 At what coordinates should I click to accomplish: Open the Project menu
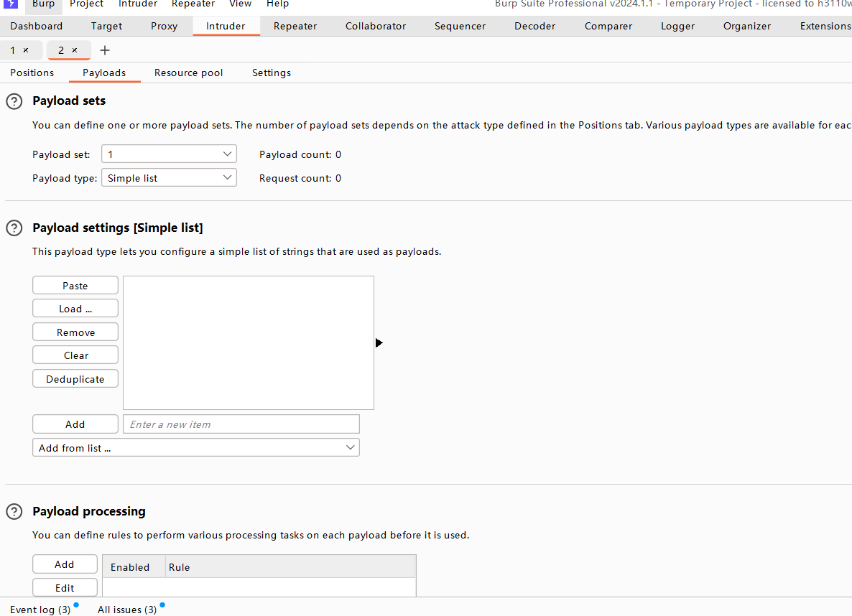[x=86, y=4]
